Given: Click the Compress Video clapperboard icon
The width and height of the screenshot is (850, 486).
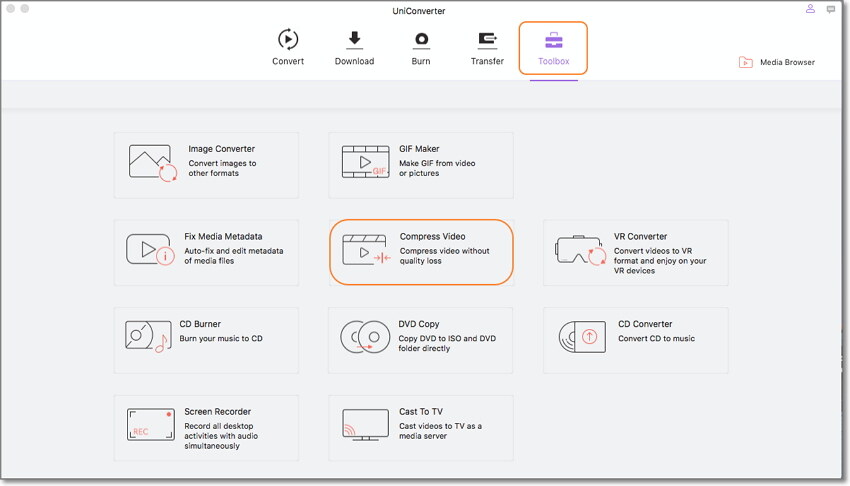Looking at the screenshot, I should [366, 250].
